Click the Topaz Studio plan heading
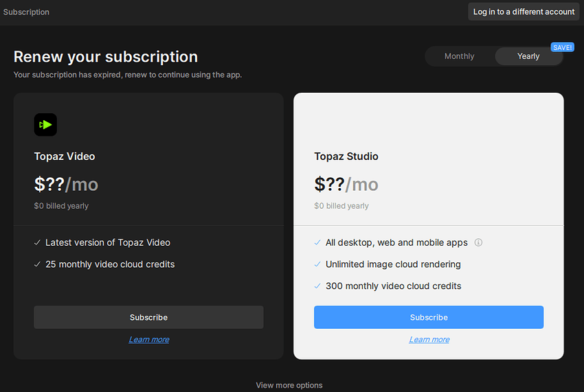 pos(346,157)
